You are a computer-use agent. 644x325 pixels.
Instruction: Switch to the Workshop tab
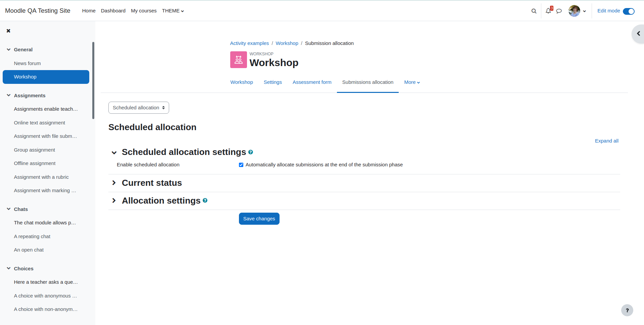pos(242,82)
